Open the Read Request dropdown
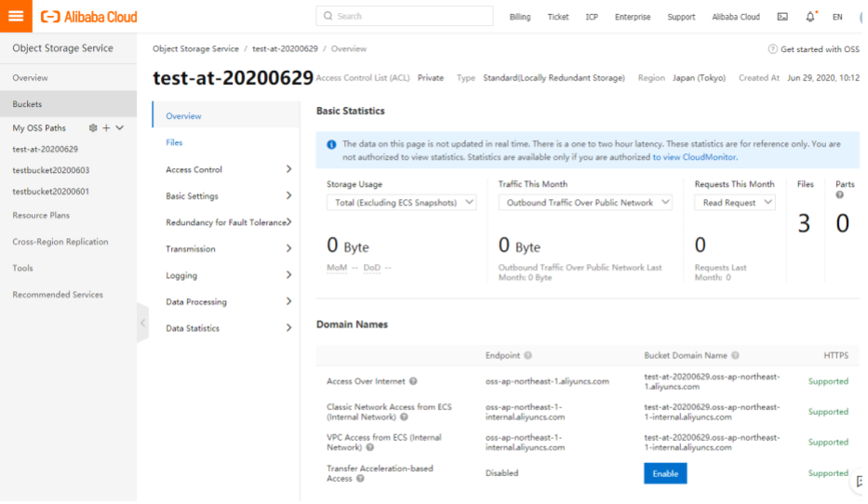Image resolution: width=868 pixels, height=504 pixels. [735, 203]
